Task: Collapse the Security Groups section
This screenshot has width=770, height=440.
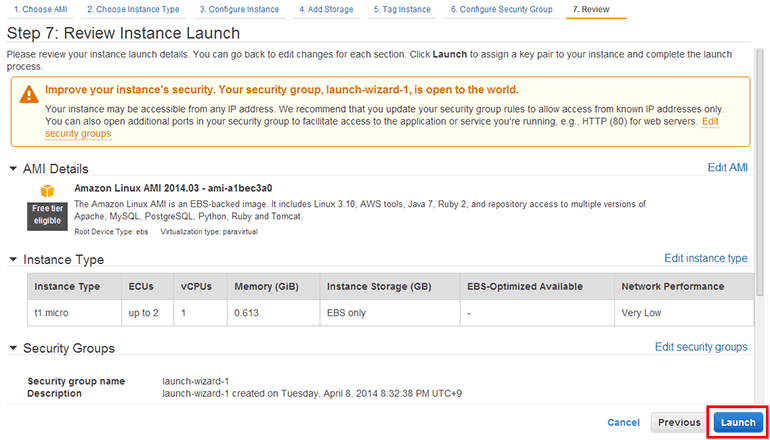Action: (x=13, y=348)
